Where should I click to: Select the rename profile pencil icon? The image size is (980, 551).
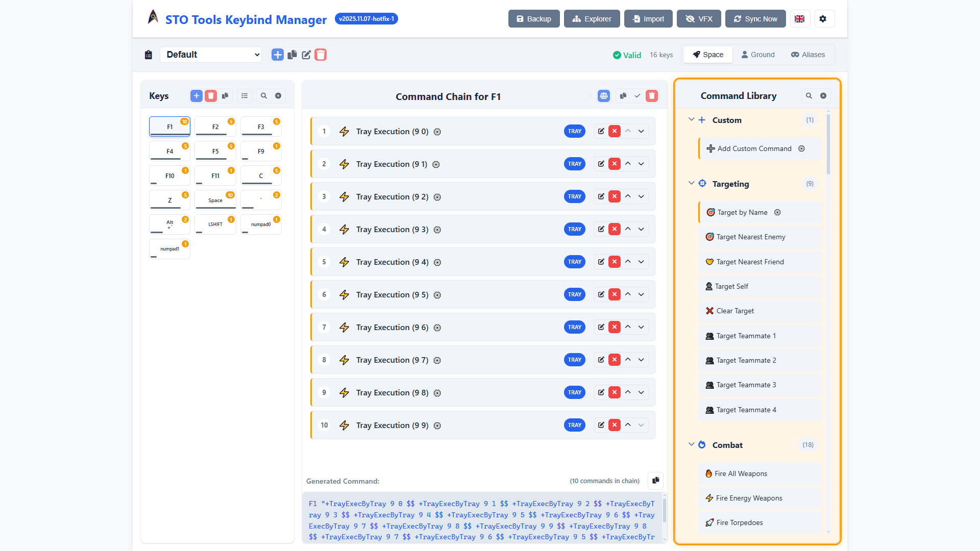point(306,55)
